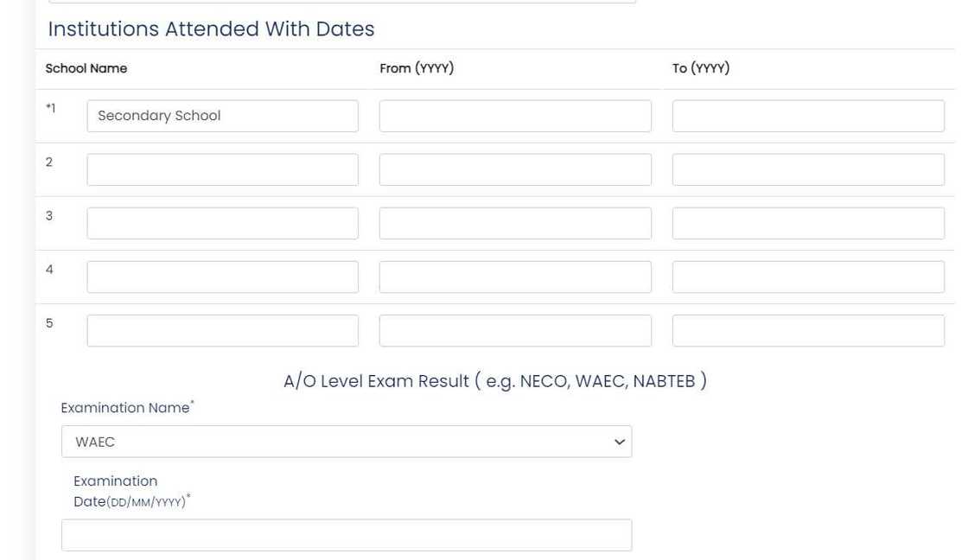Click the Examination Date input field
This screenshot has width=968, height=560.
point(346,535)
